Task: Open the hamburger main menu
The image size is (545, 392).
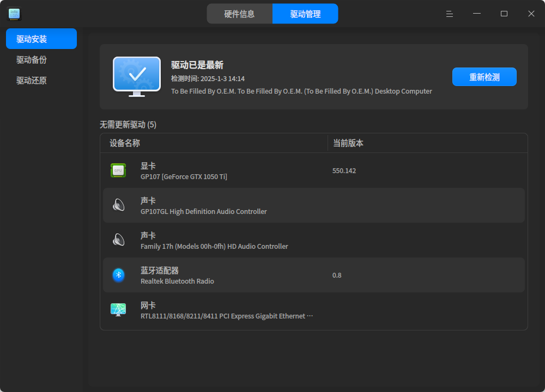Action: point(450,14)
